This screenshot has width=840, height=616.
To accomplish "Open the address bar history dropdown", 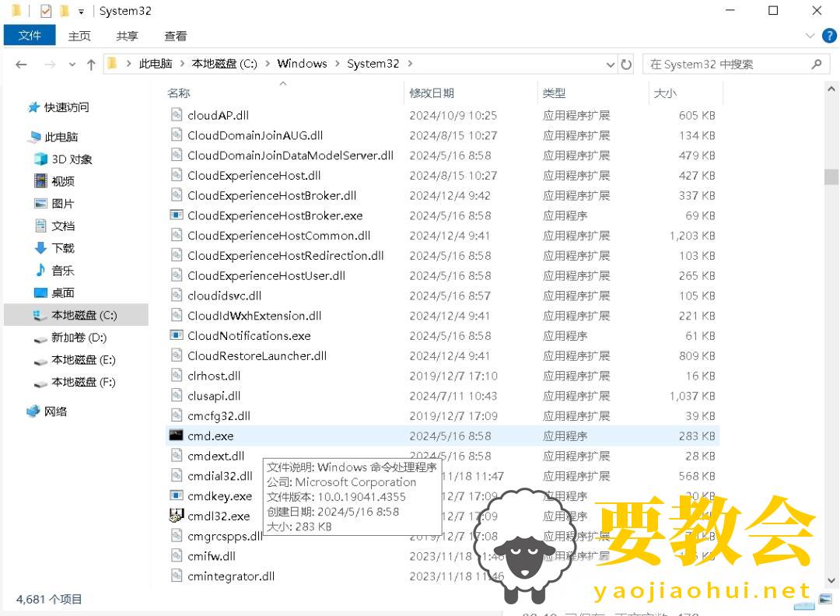I will [x=609, y=65].
